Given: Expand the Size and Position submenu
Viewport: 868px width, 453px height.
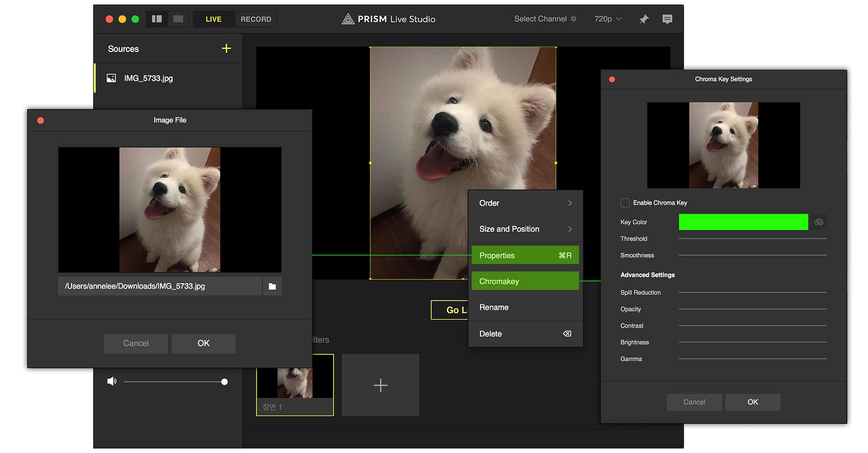Looking at the screenshot, I should (x=525, y=229).
